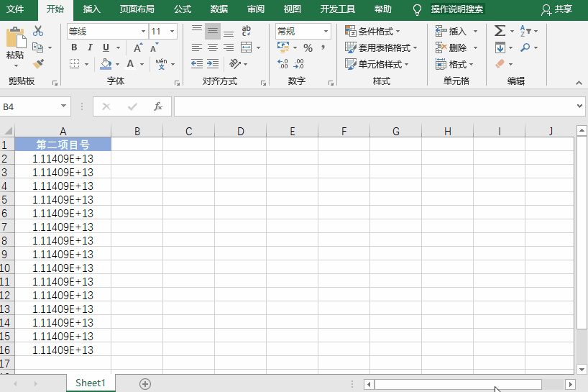Image resolution: width=588 pixels, height=392 pixels.
Task: Decrease decimal places
Action: tap(298, 64)
